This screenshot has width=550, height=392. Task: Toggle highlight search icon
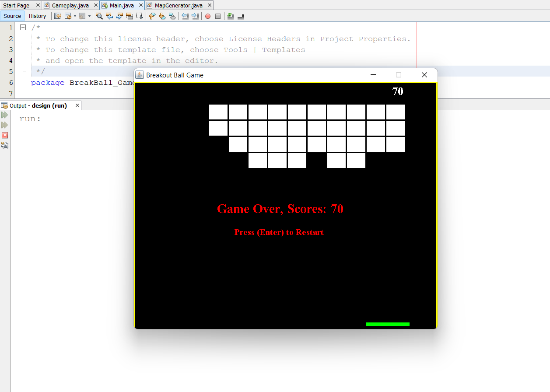(130, 16)
